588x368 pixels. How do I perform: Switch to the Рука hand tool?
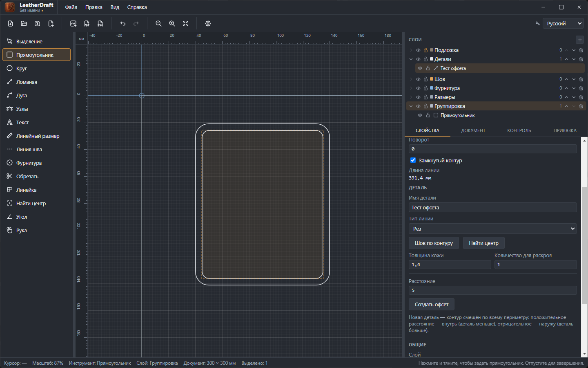pos(37,230)
